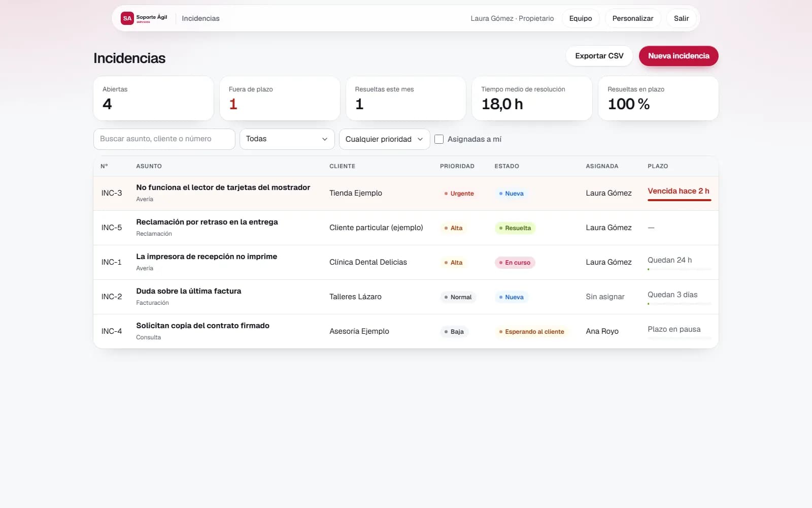Open the Todas status filter dropdown
Viewport: 812px width, 508px height.
pos(287,139)
